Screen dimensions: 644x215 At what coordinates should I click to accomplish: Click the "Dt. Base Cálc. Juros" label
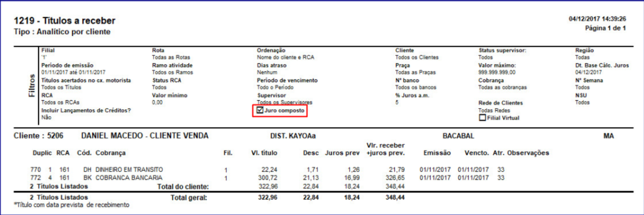(x=602, y=65)
